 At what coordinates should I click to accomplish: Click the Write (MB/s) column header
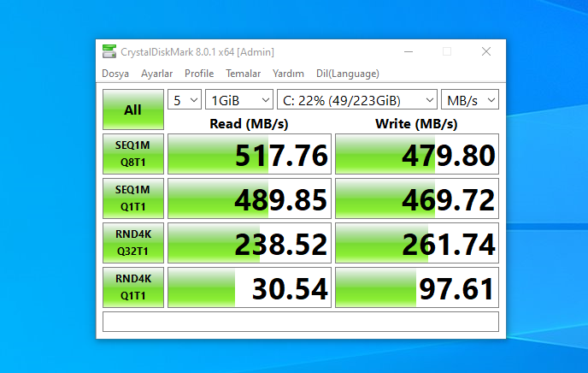point(416,123)
